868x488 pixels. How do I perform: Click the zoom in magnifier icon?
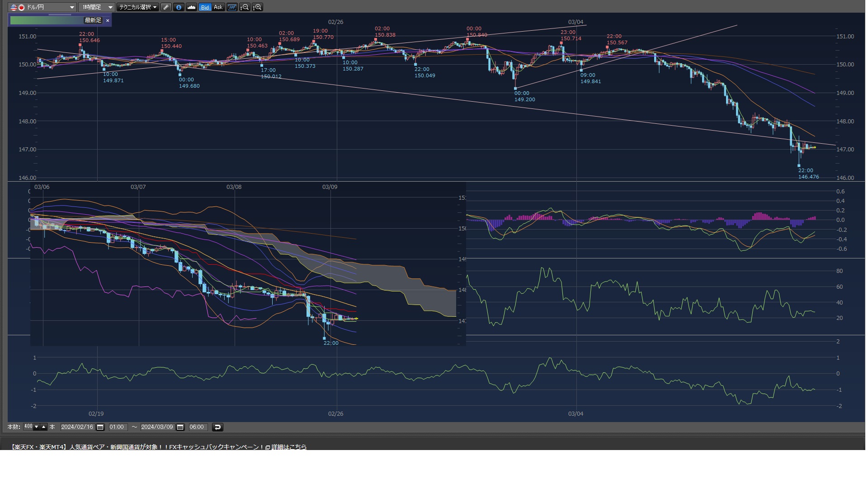pyautogui.click(x=257, y=7)
